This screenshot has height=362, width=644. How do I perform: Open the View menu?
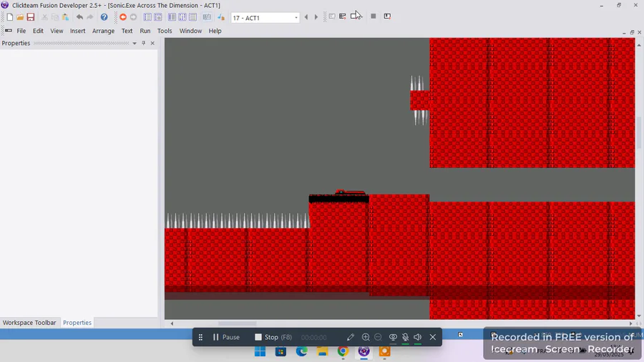[57, 31]
